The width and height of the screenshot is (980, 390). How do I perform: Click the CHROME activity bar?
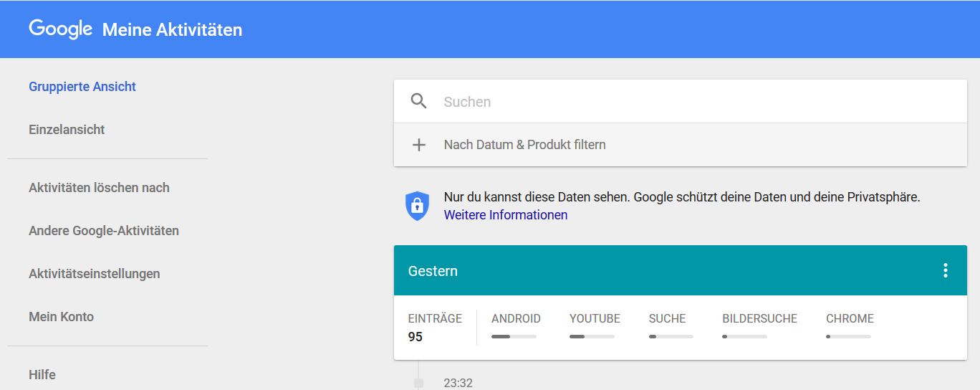848,336
